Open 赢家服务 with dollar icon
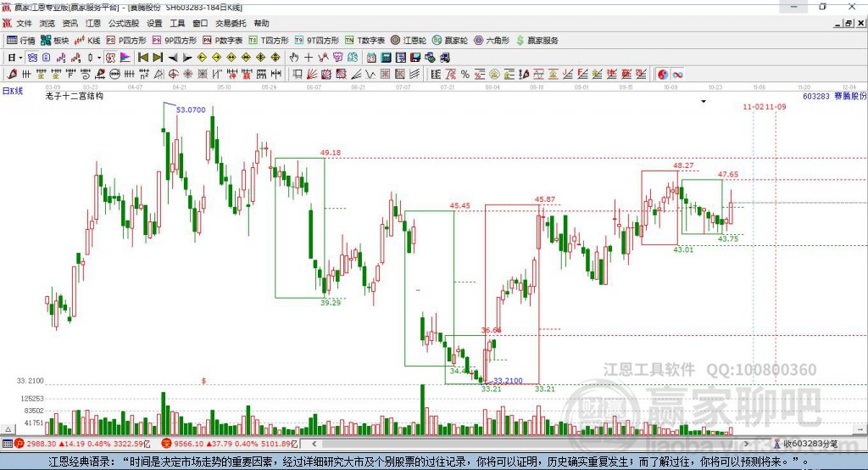The height and width of the screenshot is (470, 868). (537, 41)
